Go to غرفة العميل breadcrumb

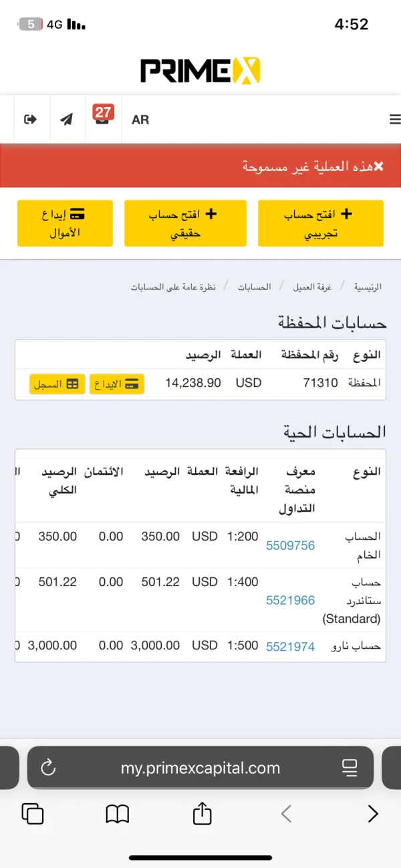pyautogui.click(x=313, y=287)
